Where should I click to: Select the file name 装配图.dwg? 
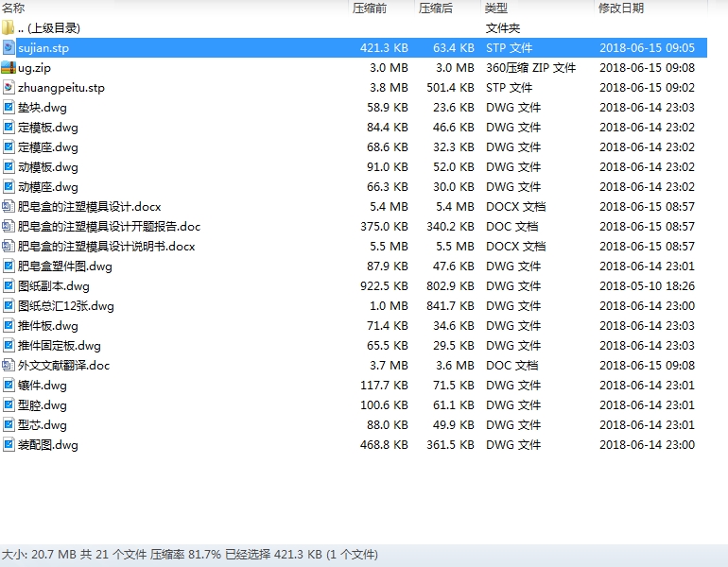point(48,445)
